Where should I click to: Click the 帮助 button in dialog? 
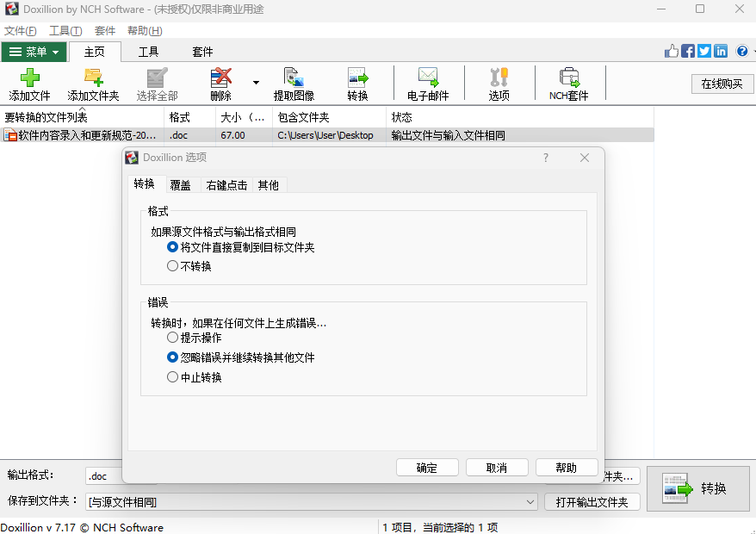(567, 468)
